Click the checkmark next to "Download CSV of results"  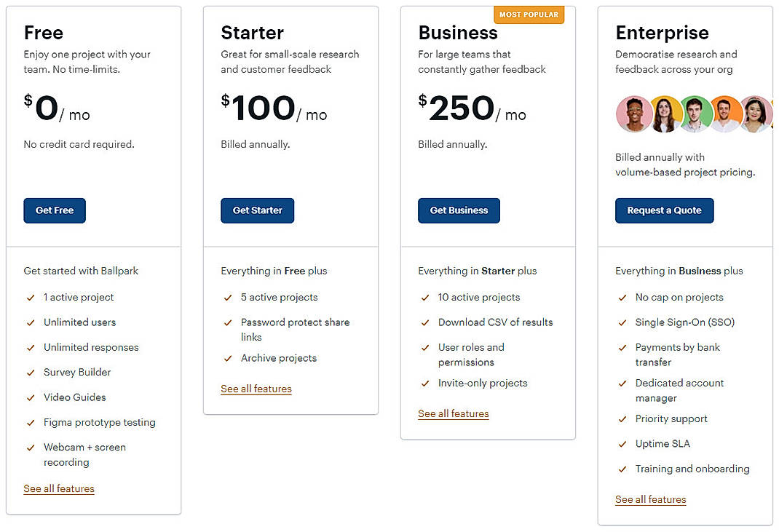point(425,322)
